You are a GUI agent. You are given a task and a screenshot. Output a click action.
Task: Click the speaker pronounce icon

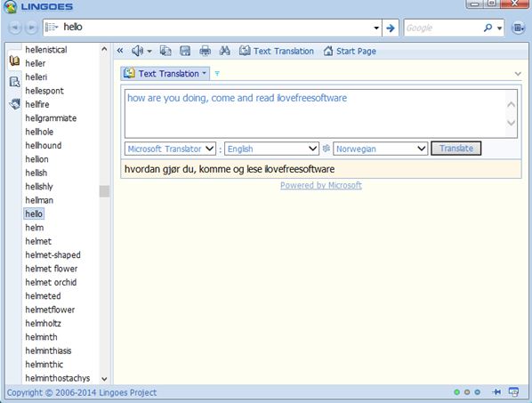137,51
